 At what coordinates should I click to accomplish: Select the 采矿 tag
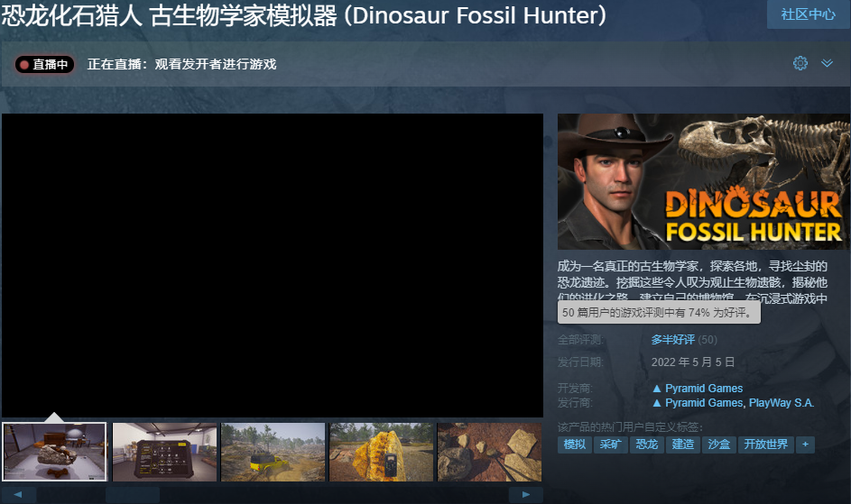pyautogui.click(x=611, y=444)
